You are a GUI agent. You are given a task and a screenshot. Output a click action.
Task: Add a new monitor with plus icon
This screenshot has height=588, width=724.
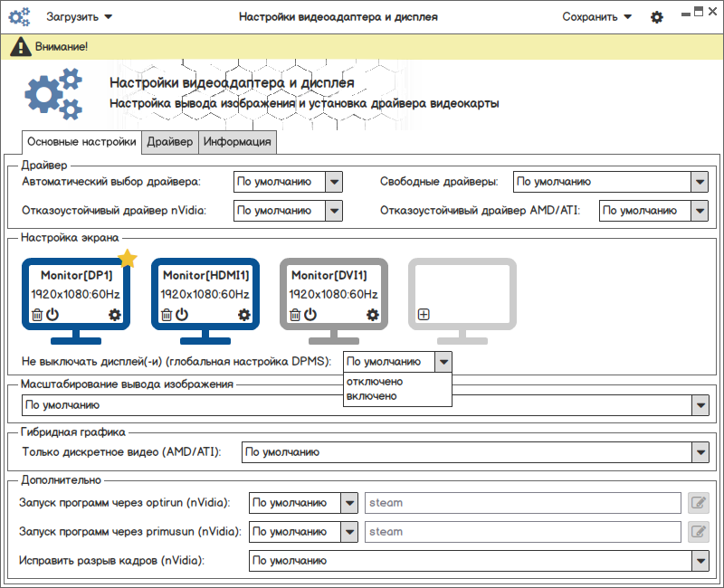pos(424,314)
